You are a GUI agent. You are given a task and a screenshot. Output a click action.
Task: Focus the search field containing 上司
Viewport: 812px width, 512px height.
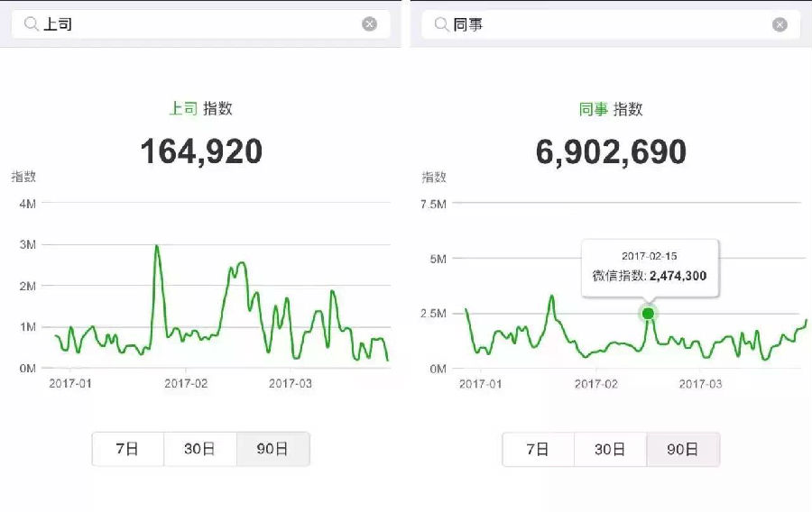(198, 24)
